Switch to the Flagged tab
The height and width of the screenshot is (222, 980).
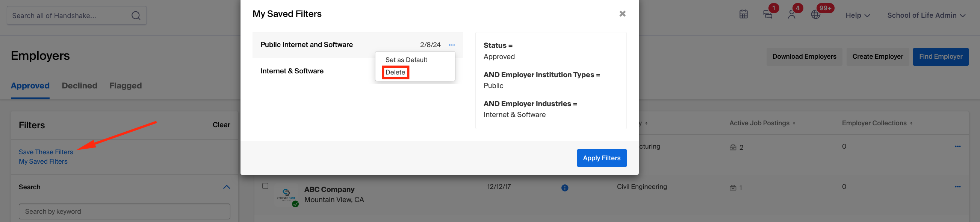coord(126,86)
